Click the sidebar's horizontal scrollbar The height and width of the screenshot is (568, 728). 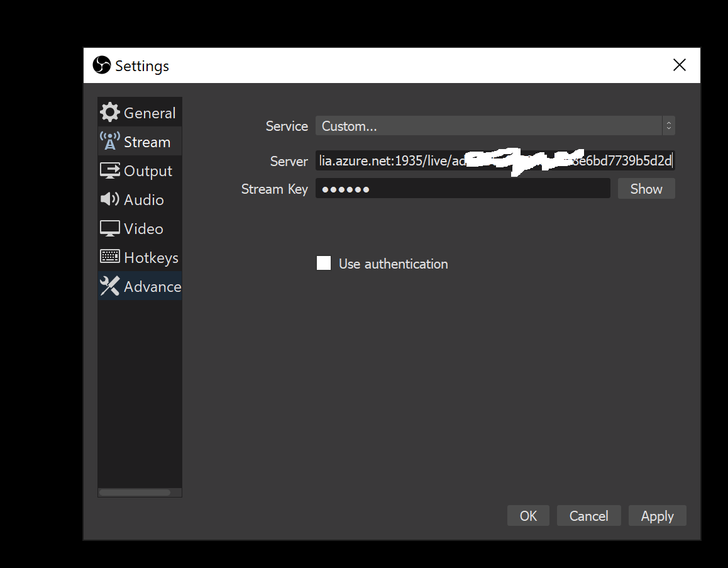(135, 493)
